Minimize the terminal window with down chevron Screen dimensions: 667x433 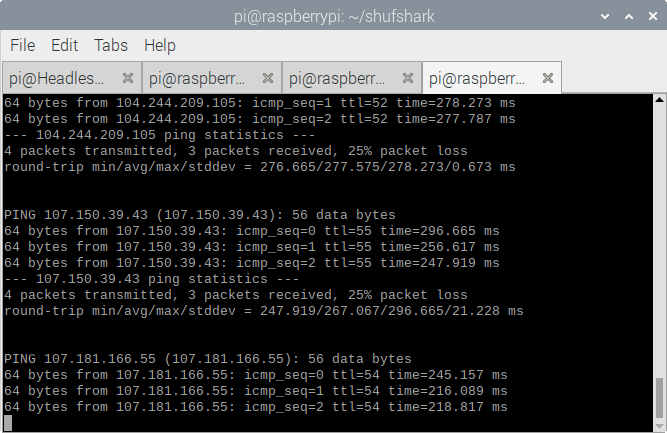pyautogui.click(x=604, y=17)
